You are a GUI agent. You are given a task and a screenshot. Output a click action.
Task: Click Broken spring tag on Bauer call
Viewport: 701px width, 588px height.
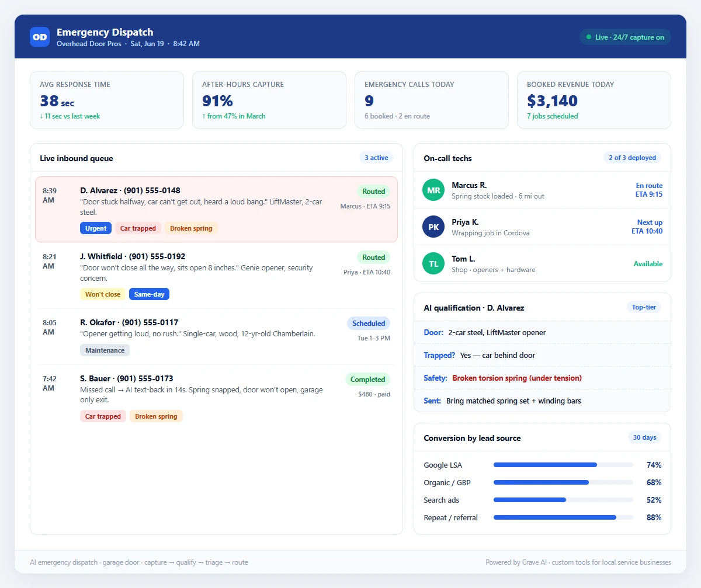pyautogui.click(x=156, y=416)
